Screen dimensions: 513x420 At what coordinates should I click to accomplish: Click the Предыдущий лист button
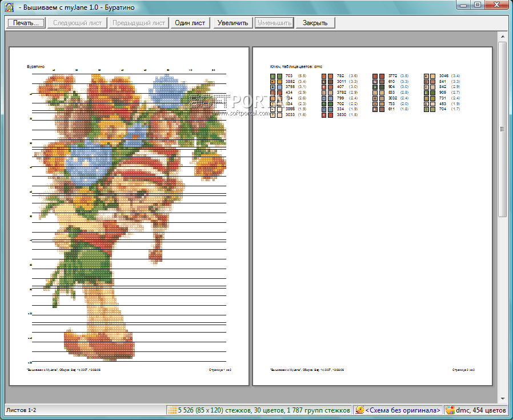[139, 23]
